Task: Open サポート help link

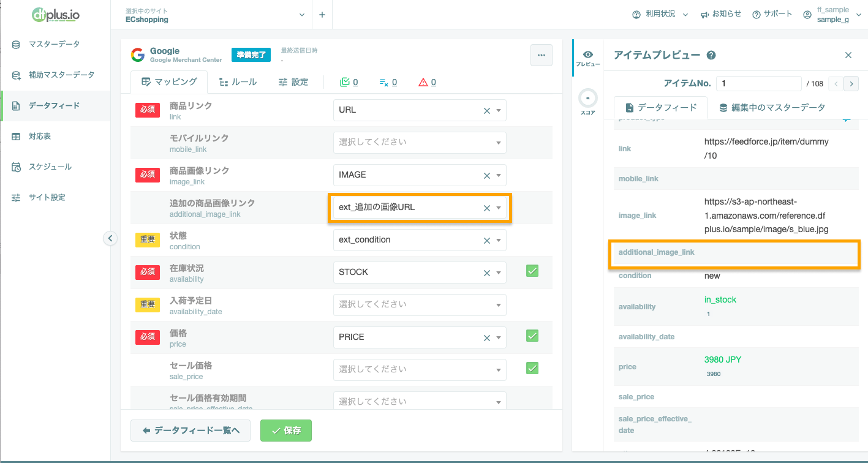Action: tap(772, 14)
